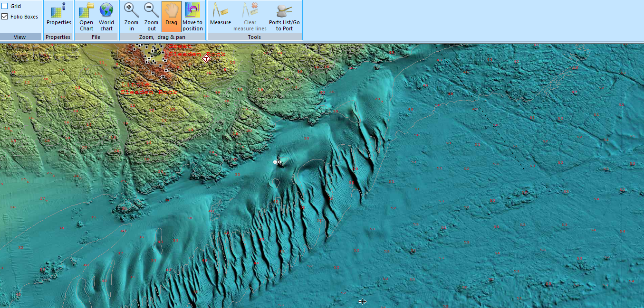The height and width of the screenshot is (308, 644).
Task: Click the Move to position tool
Action: point(192,16)
